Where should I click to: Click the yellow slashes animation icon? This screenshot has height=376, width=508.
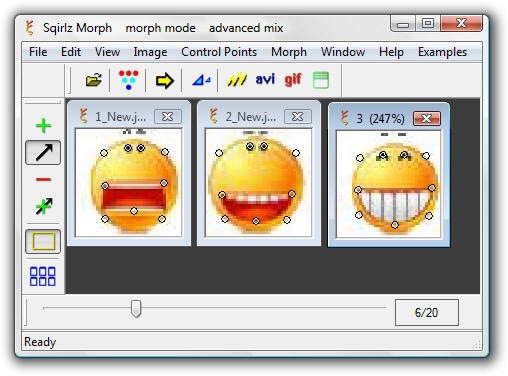coord(237,80)
